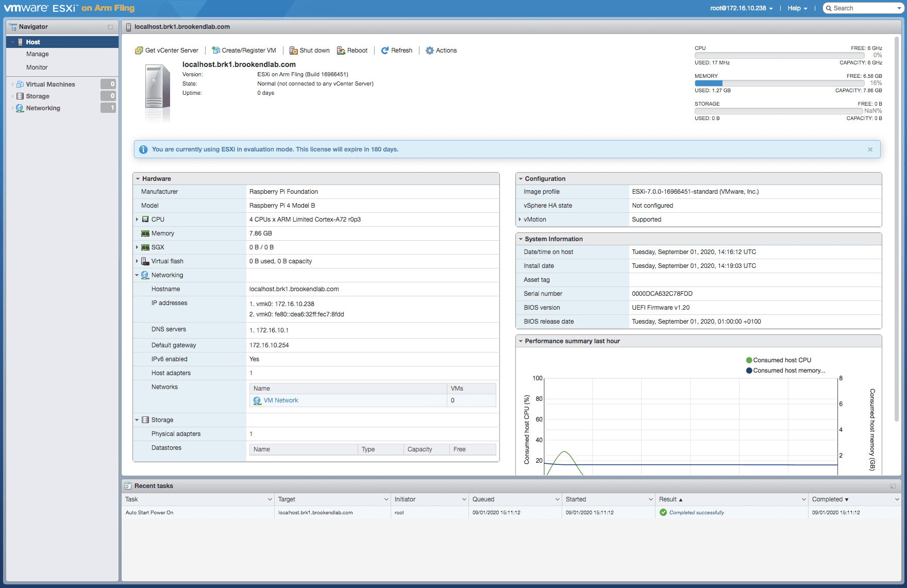907x588 pixels.
Task: Click the Storage icon in Navigator
Action: tap(20, 96)
